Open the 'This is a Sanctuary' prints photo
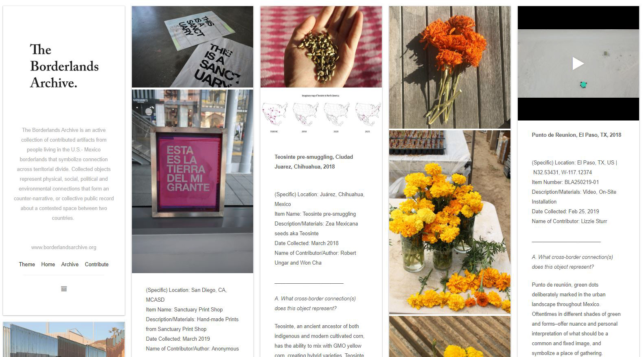This screenshot has width=644, height=357. click(193, 47)
